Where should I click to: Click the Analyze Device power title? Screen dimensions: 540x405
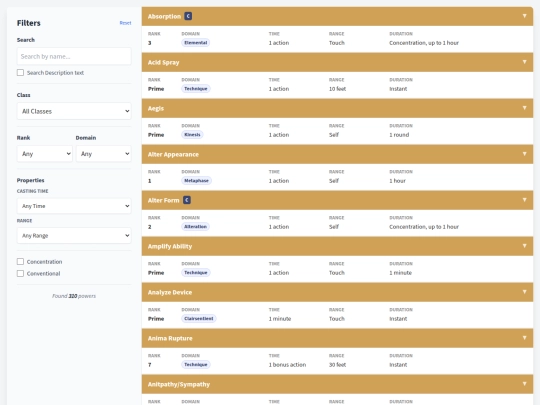coord(170,292)
